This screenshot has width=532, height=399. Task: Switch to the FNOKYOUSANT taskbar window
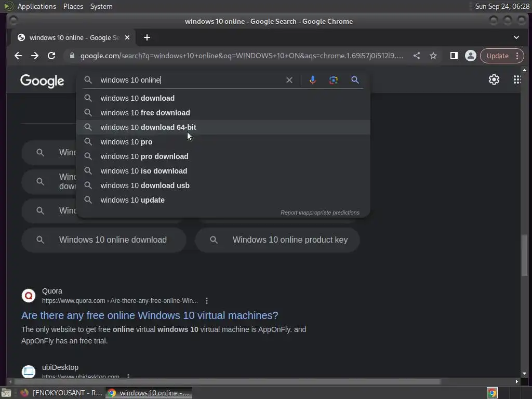tap(62, 393)
